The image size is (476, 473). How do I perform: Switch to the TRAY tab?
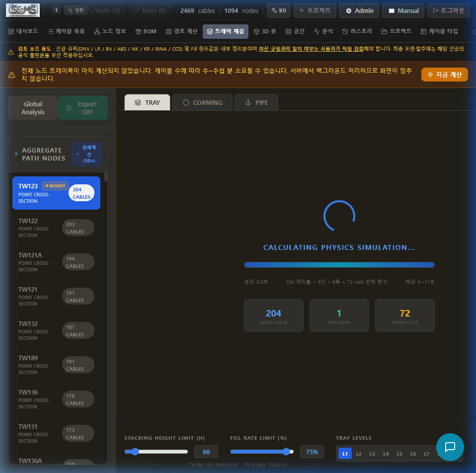pos(147,103)
